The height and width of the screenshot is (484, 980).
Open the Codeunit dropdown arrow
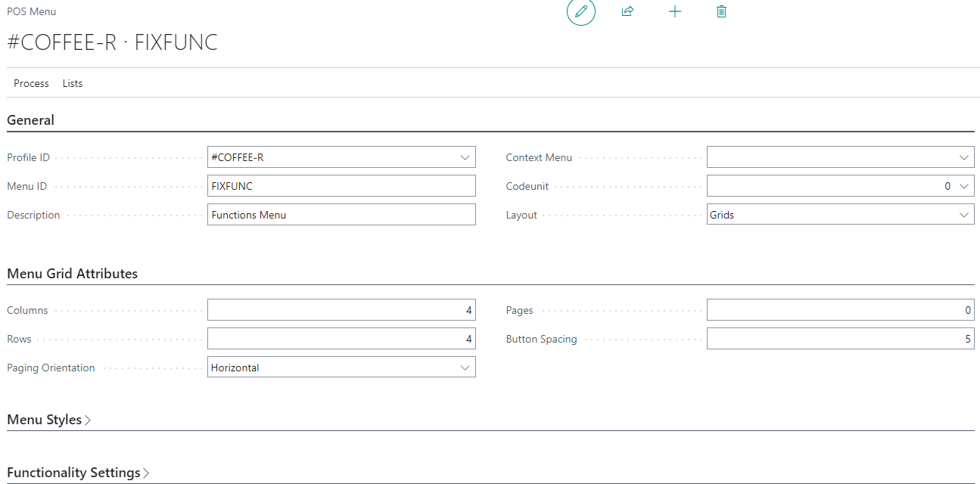tap(963, 186)
